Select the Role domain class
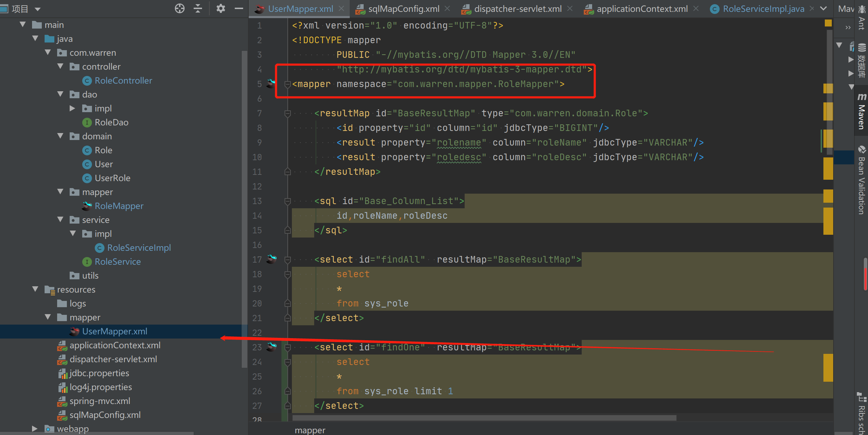The width and height of the screenshot is (868, 435). pos(103,150)
